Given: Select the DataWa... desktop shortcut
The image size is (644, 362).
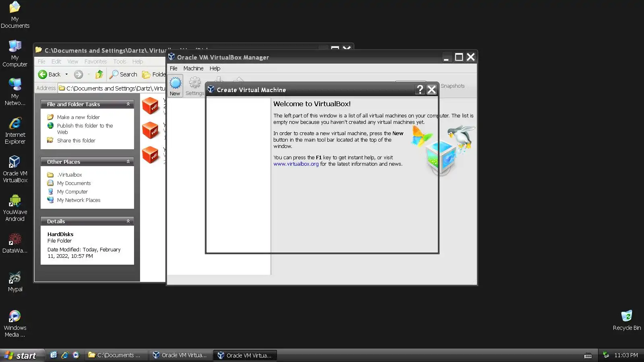Looking at the screenshot, I should [x=15, y=243].
